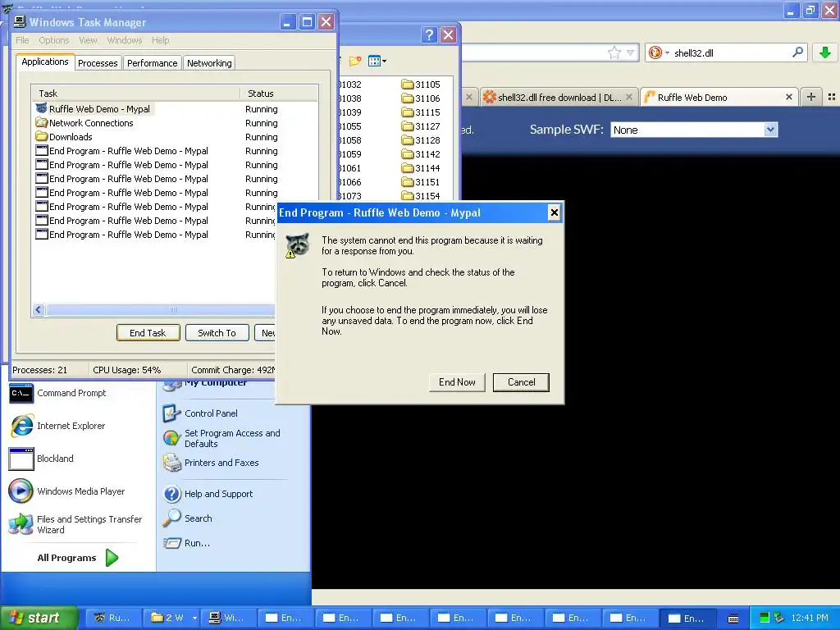Open Task Manager View menu
Viewport: 840px width, 630px height.
[88, 40]
